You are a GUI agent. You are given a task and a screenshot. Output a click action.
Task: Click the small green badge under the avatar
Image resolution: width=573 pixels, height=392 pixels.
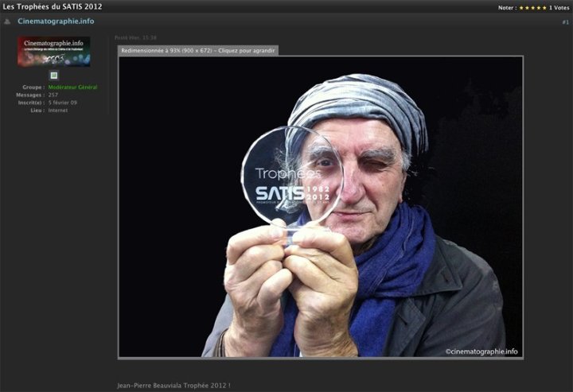tap(54, 76)
